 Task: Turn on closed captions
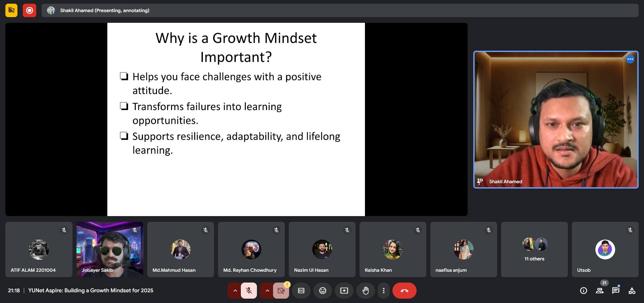coord(301,291)
